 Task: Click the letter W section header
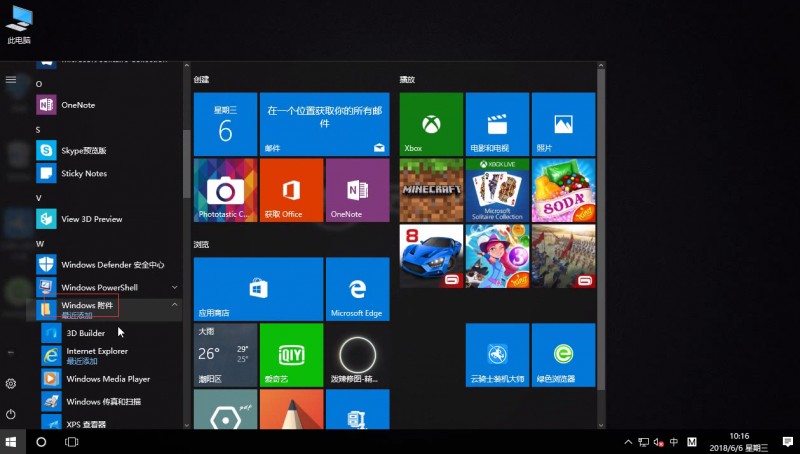click(x=40, y=243)
